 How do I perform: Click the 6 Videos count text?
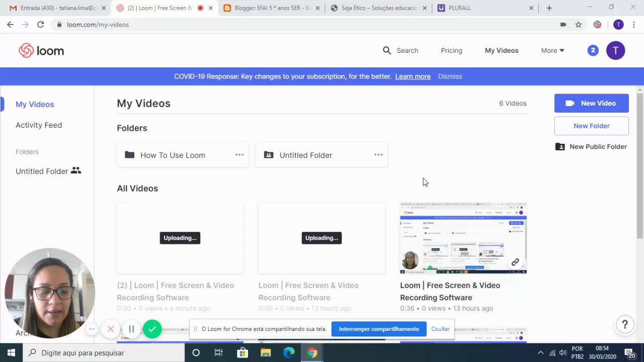pos(513,103)
